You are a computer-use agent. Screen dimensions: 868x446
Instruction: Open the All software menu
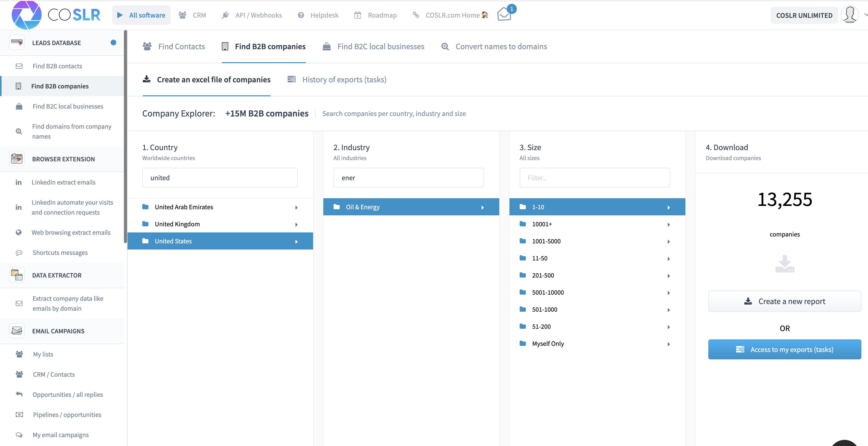(x=141, y=15)
